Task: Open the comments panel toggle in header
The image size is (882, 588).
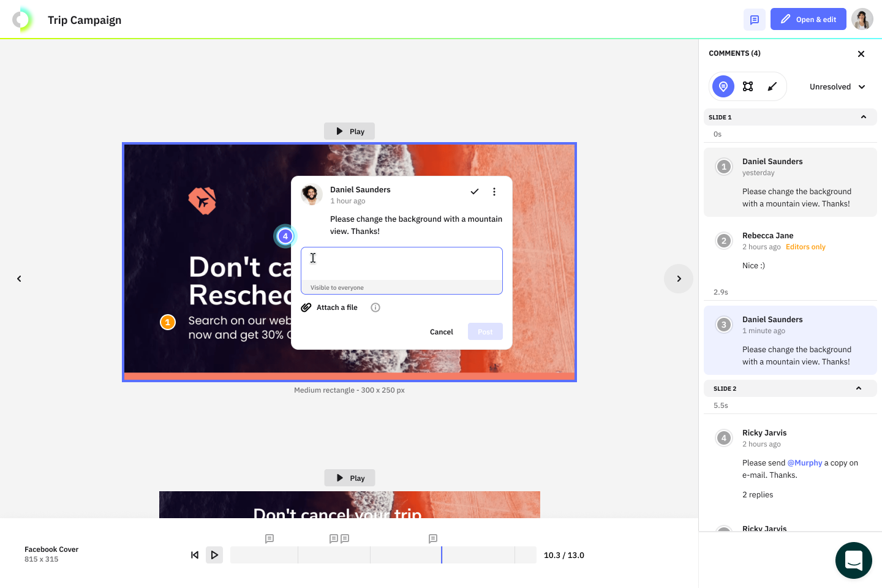Action: click(x=754, y=20)
